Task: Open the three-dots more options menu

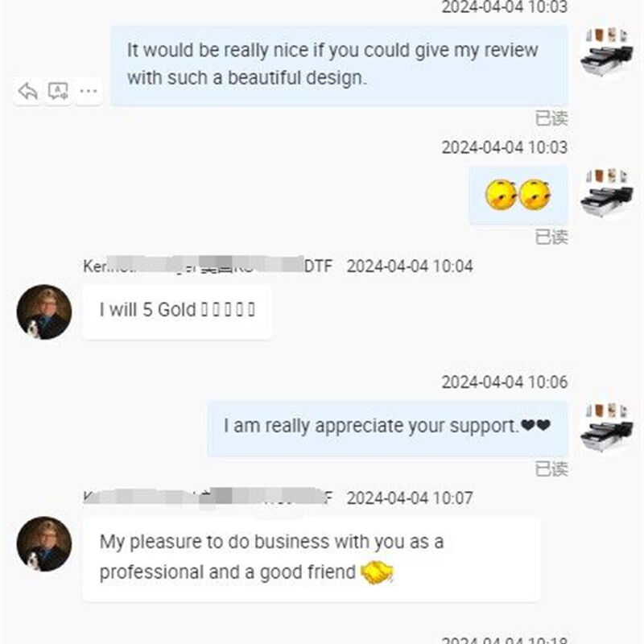Action: (x=89, y=91)
